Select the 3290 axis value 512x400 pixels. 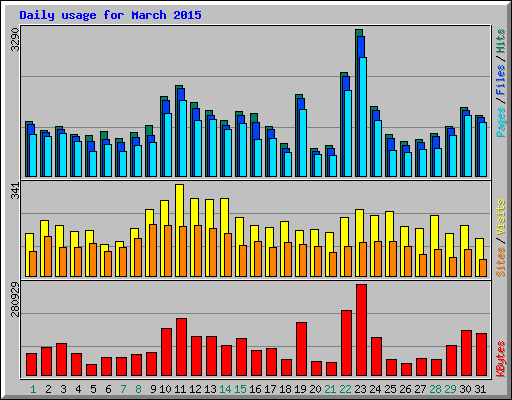coord(15,39)
